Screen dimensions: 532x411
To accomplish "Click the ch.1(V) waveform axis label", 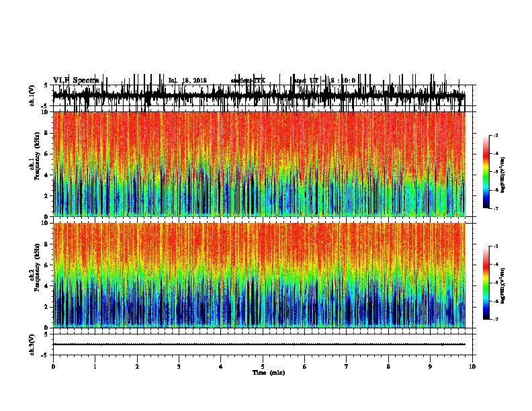I will (x=32, y=95).
